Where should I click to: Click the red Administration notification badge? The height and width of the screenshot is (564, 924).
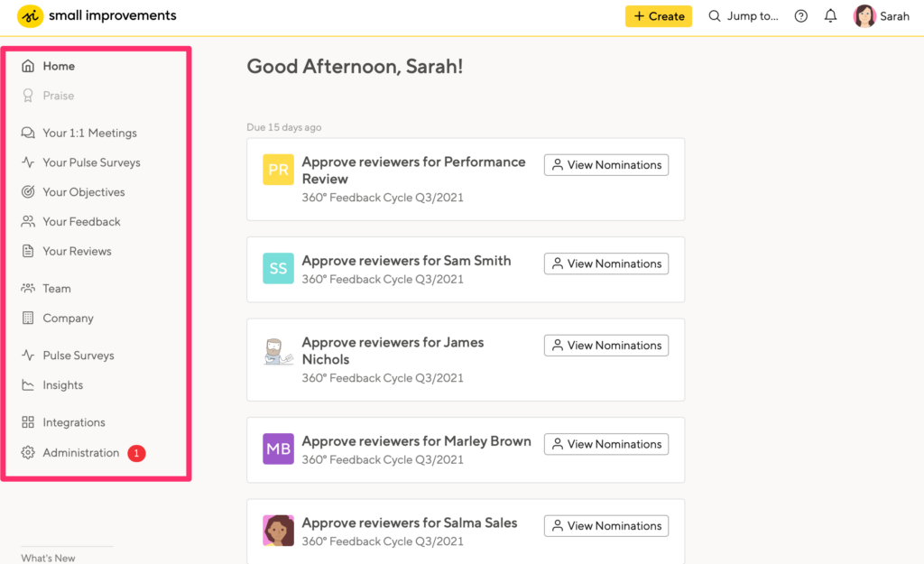click(137, 453)
